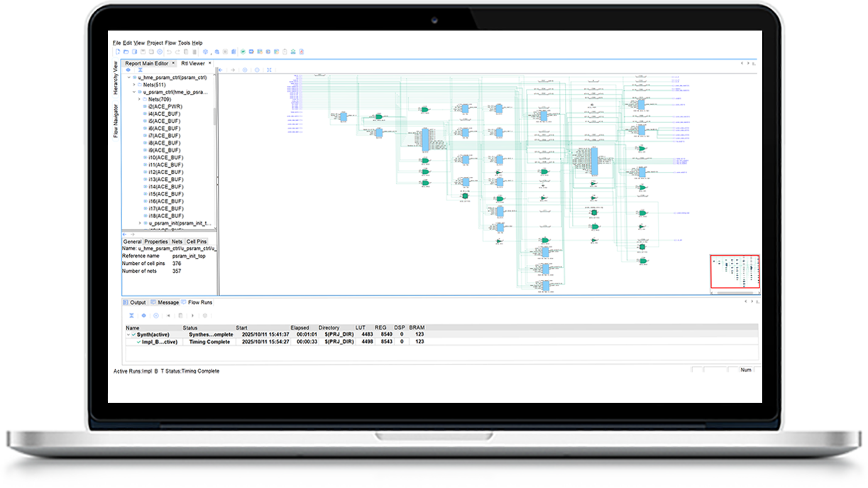Viewport: 868px width, 488px height.
Task: Click the collapse-all icon above the hierarchy tree
Action: [x=140, y=70]
